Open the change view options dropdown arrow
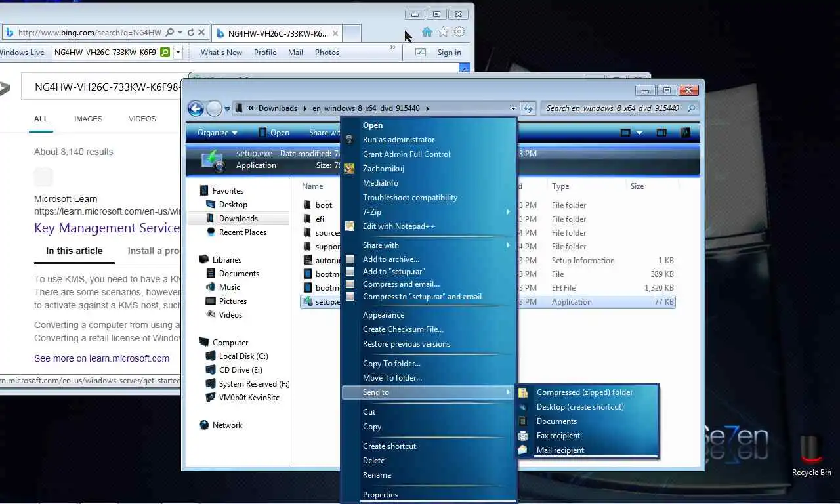 click(639, 133)
